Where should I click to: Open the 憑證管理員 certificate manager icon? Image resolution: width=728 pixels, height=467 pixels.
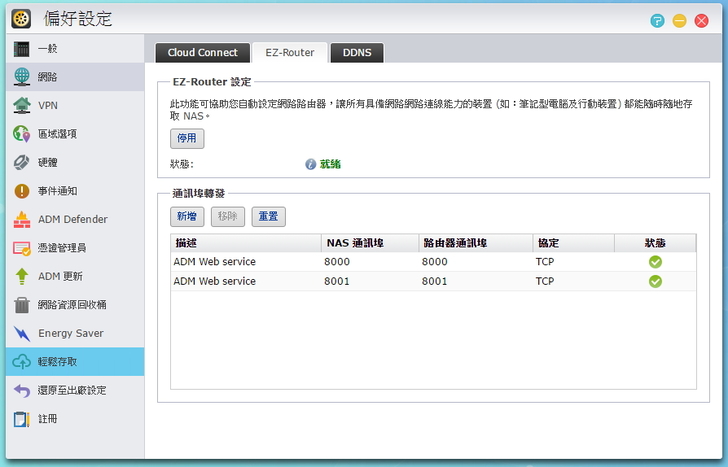tap(22, 248)
